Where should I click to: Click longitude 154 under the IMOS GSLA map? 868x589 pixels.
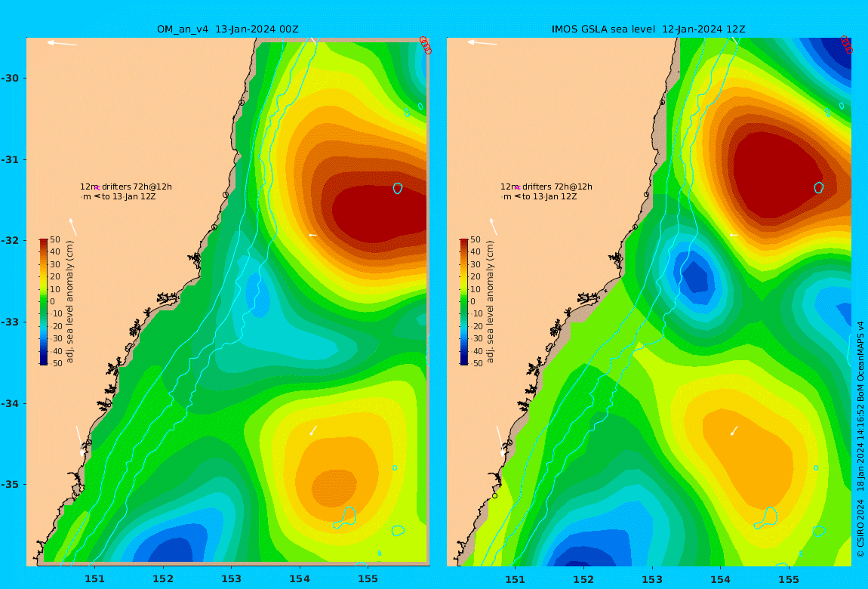pyautogui.click(x=720, y=579)
